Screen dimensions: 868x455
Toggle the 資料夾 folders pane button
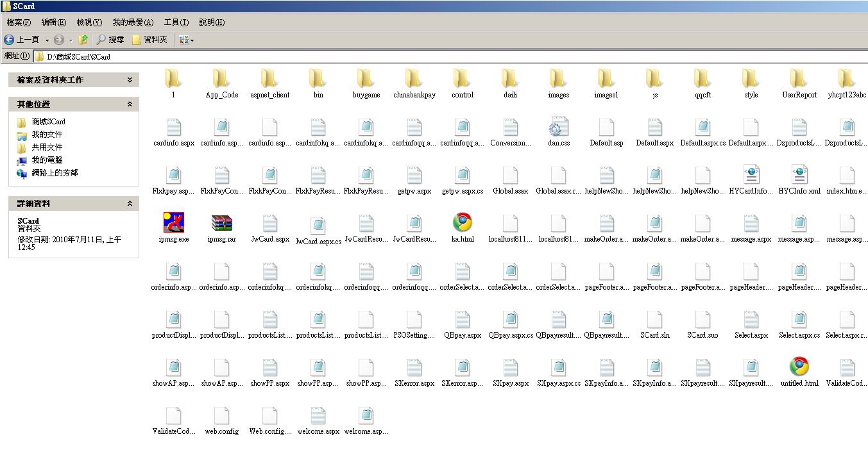149,40
